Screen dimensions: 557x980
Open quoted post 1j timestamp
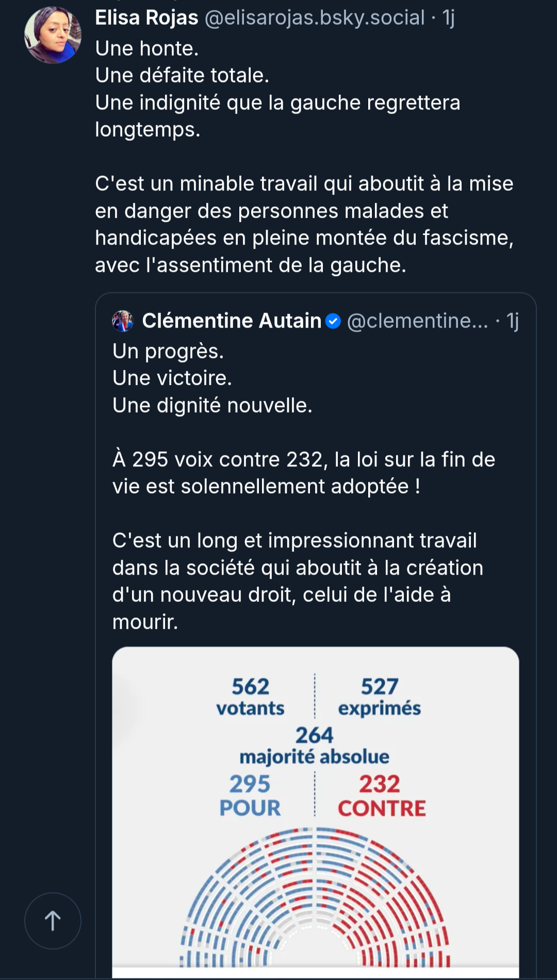[x=513, y=321]
